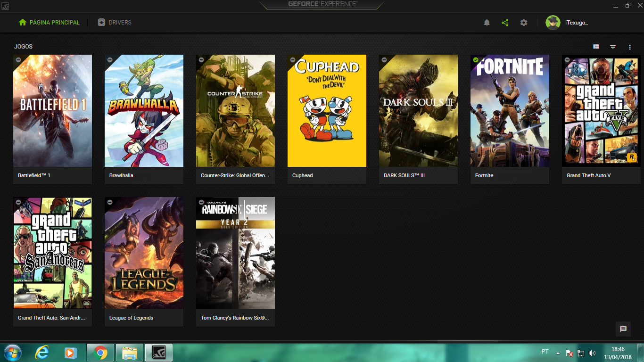Go to the Página Principal tab
Viewport: 644px width, 362px height.
pos(49,23)
